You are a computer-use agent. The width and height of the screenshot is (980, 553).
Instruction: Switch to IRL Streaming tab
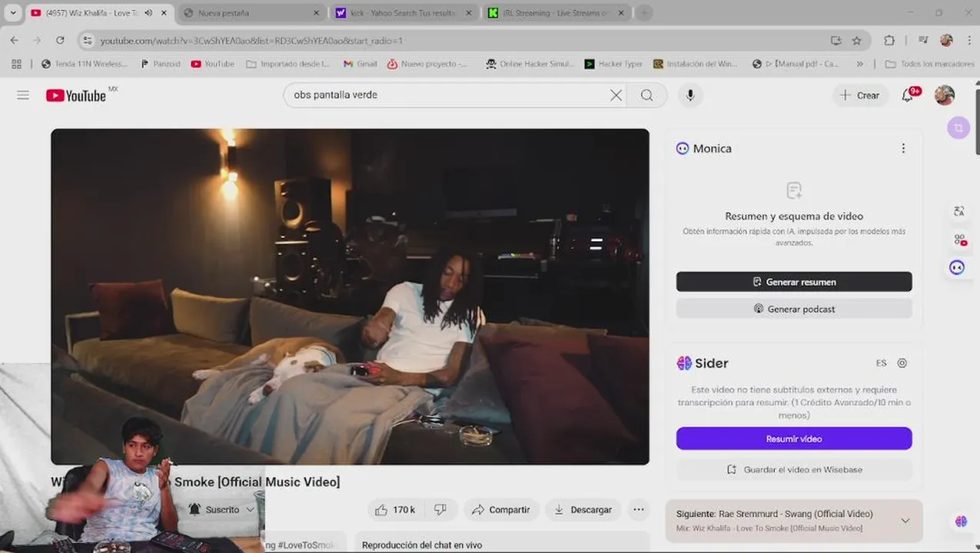coord(556,13)
